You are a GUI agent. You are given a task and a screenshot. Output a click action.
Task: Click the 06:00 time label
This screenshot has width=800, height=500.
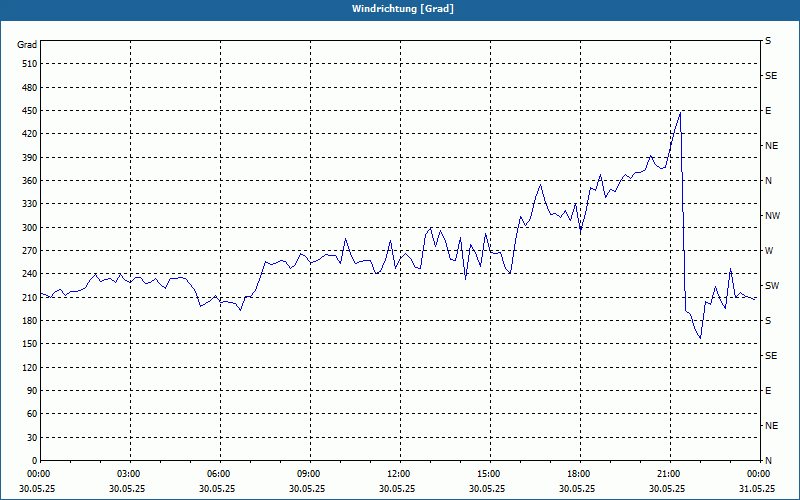[219, 474]
